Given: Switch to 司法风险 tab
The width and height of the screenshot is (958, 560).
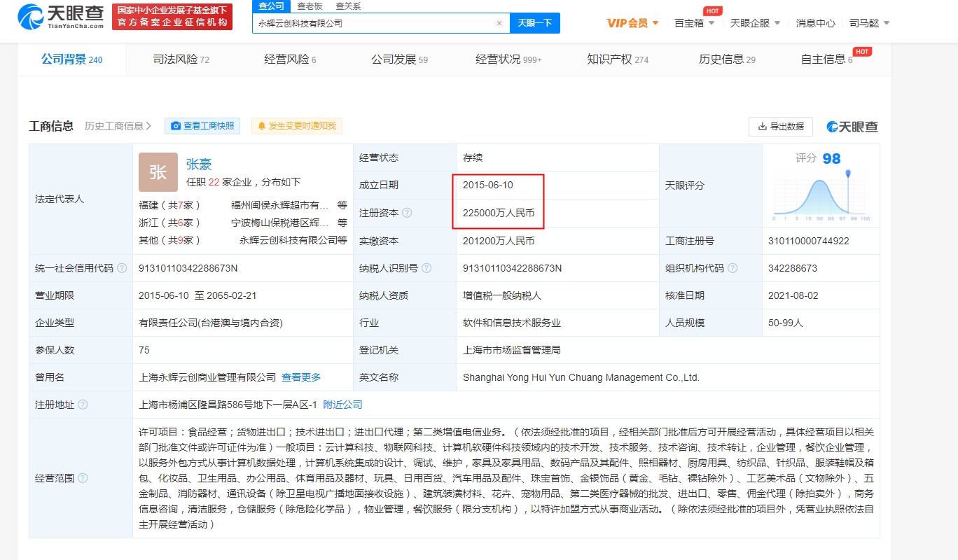Looking at the screenshot, I should coord(181,59).
